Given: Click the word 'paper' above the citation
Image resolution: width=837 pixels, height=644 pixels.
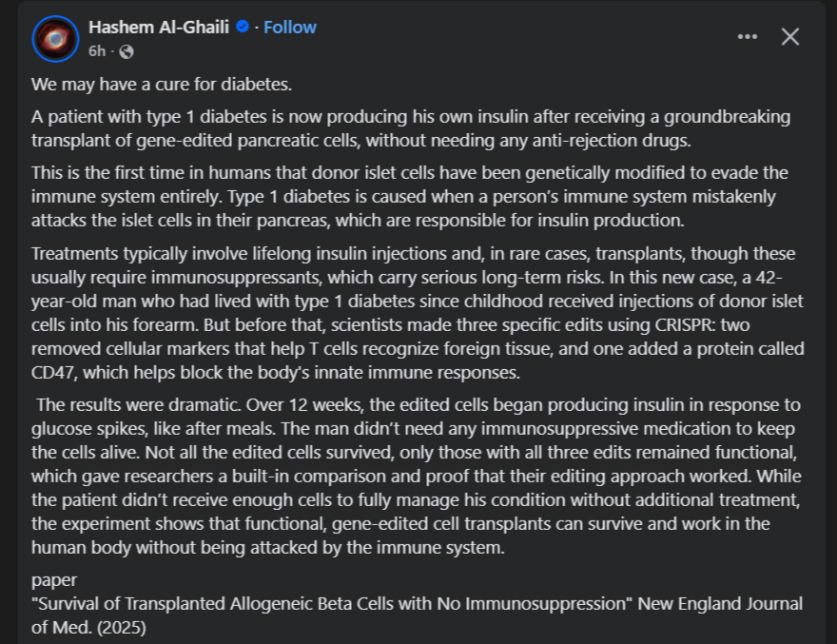Looking at the screenshot, I should point(54,580).
